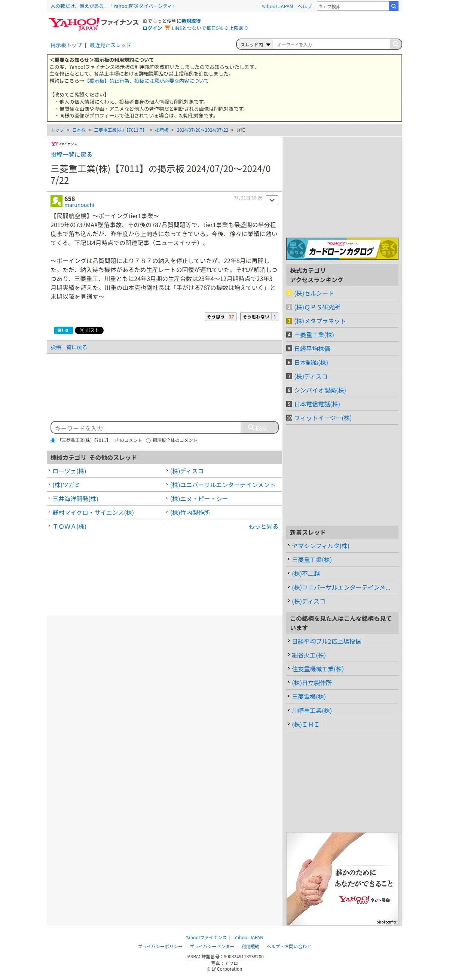Image resolution: width=449 pixels, height=980 pixels.
Task: Open ranking item 日経平均株価
Action: [312, 349]
